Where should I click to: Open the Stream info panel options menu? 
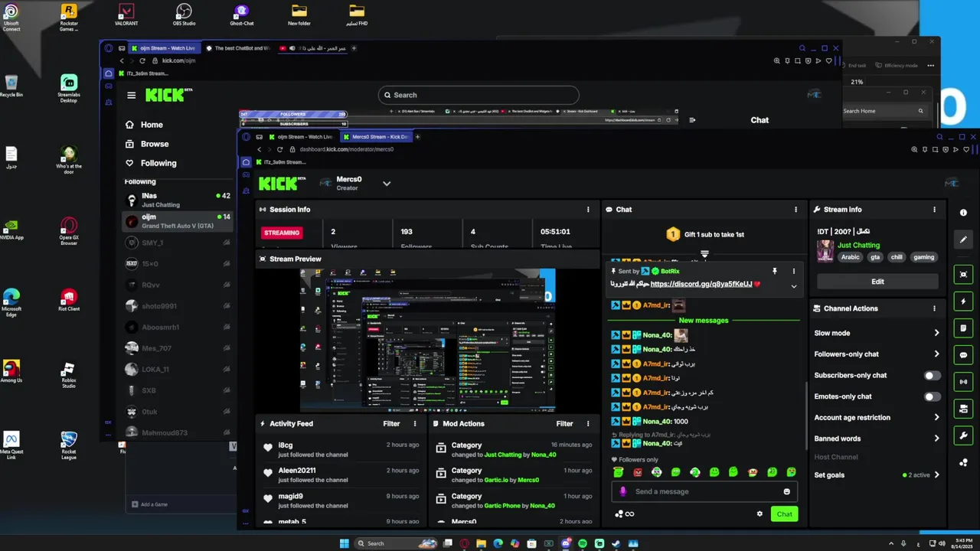pyautogui.click(x=934, y=209)
